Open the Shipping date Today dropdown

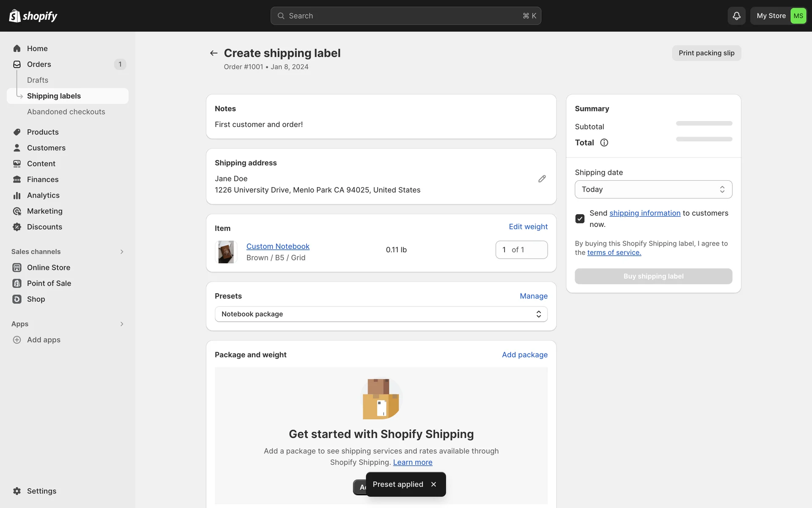(653, 189)
